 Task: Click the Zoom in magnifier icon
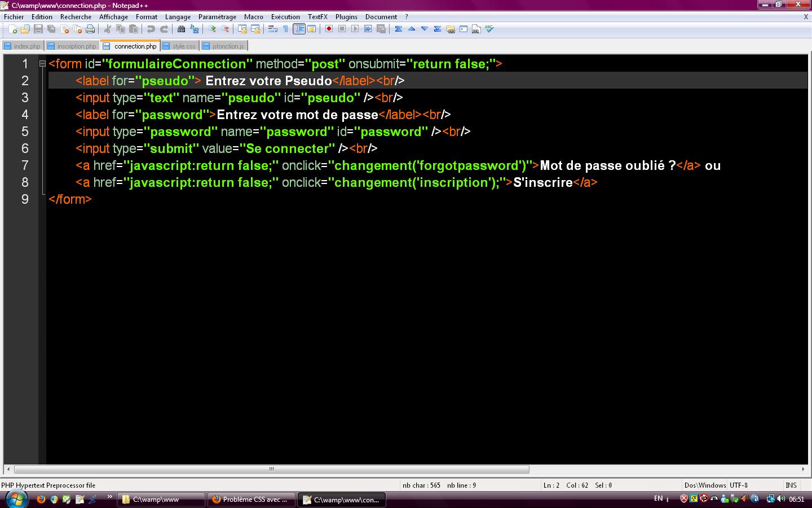click(x=212, y=29)
